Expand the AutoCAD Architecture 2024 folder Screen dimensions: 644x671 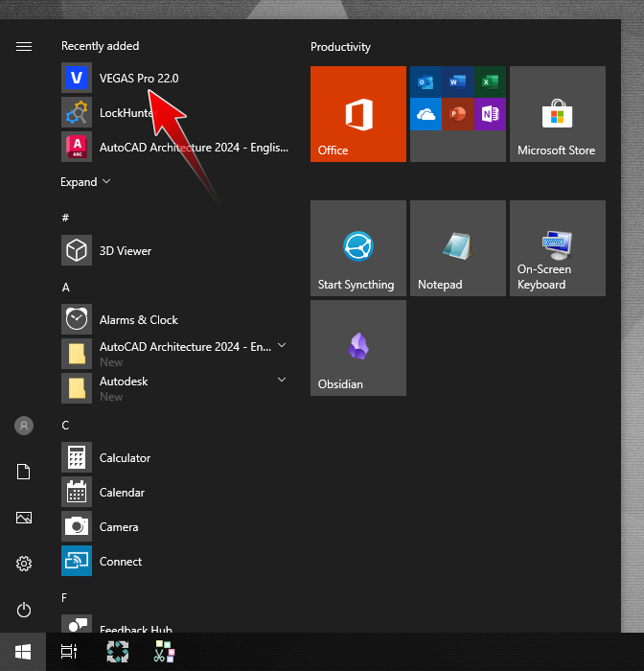(282, 346)
